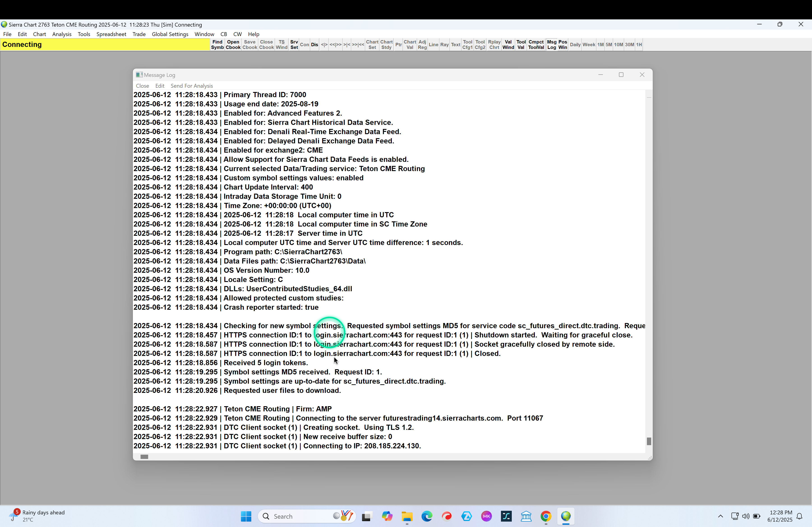This screenshot has width=812, height=527.
Task: Open the Val Wind toolbar button
Action: (508, 45)
